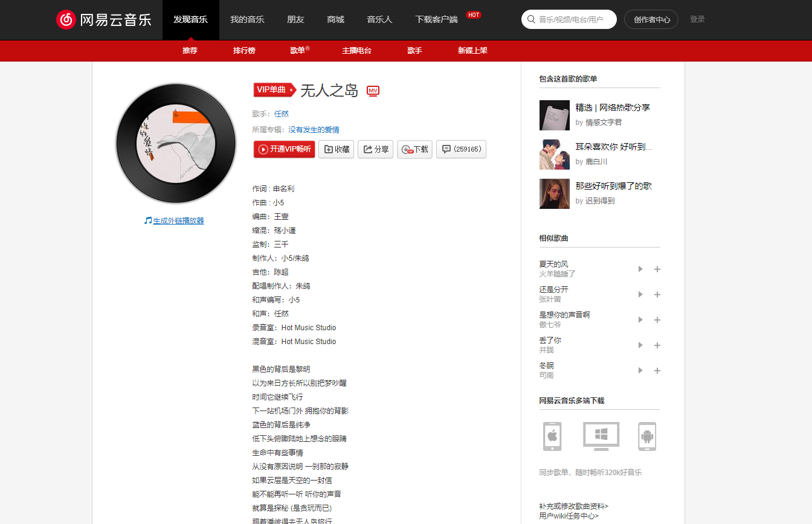Open artist 火羊瞌睡了
This screenshot has height=524, width=812.
click(x=558, y=274)
